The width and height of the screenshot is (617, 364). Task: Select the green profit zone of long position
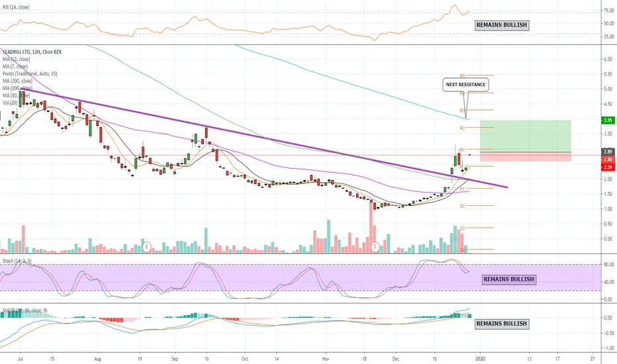click(x=526, y=136)
